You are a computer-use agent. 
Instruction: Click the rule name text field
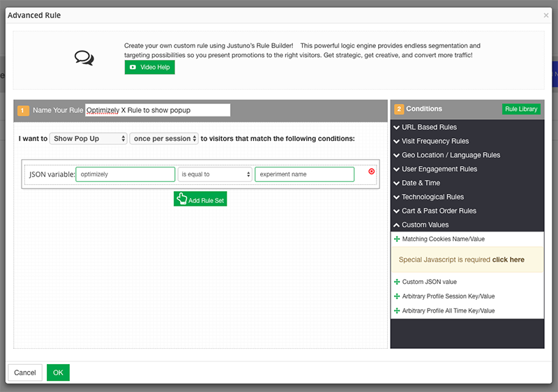click(158, 110)
